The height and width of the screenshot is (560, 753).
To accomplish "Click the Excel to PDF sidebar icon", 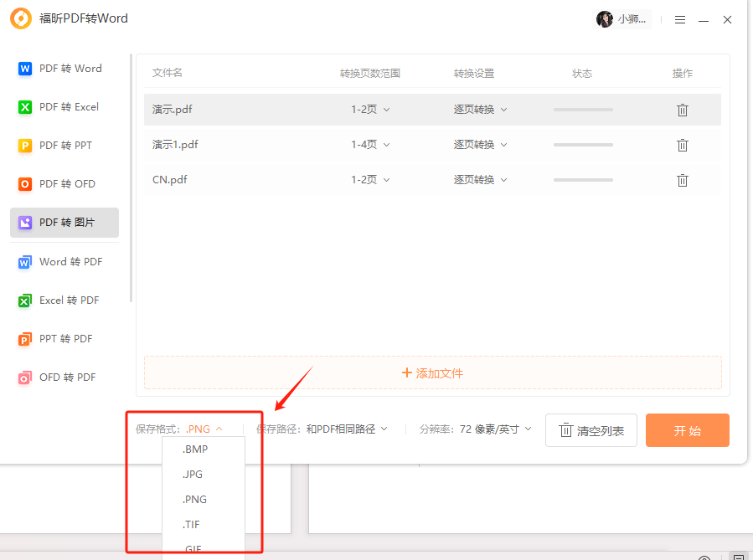I will (25, 301).
